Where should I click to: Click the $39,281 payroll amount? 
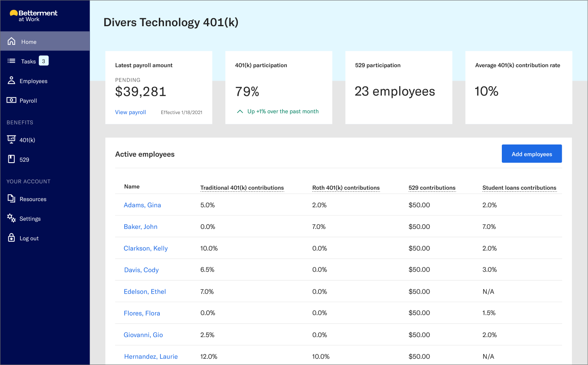point(141,91)
